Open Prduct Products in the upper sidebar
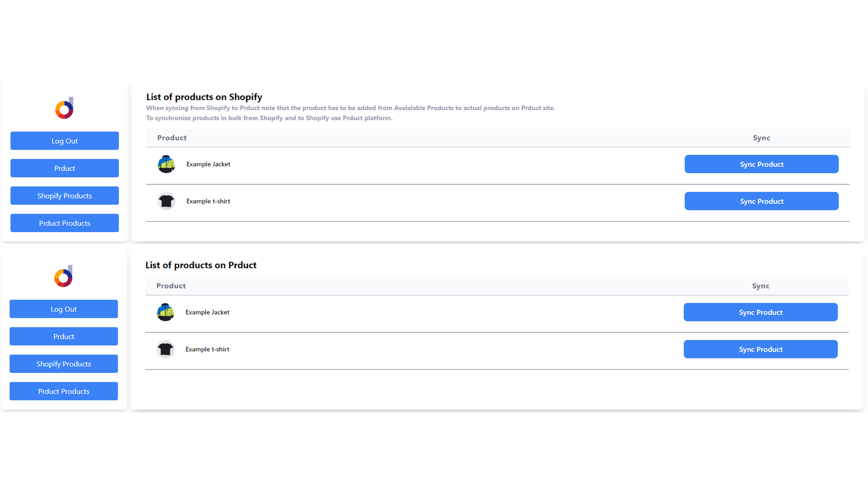868x488 pixels. [65, 223]
